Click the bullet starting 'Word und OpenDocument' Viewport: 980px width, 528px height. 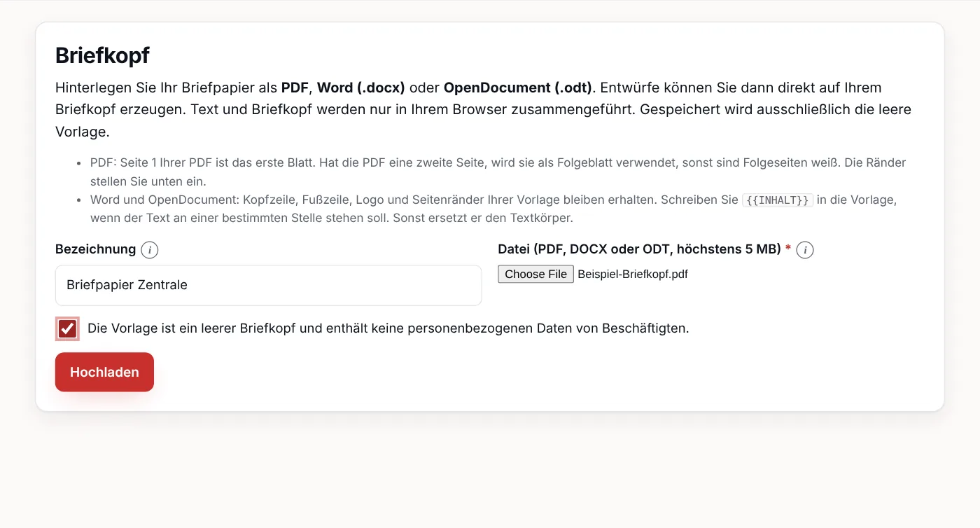(x=493, y=209)
